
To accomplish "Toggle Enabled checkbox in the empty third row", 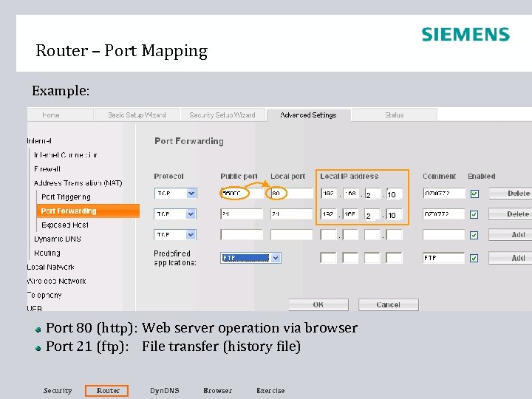I will (474, 235).
